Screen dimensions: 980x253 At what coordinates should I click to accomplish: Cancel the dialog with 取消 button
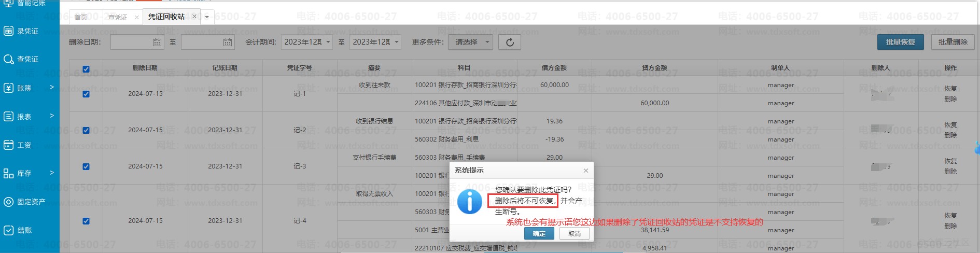[x=575, y=234]
